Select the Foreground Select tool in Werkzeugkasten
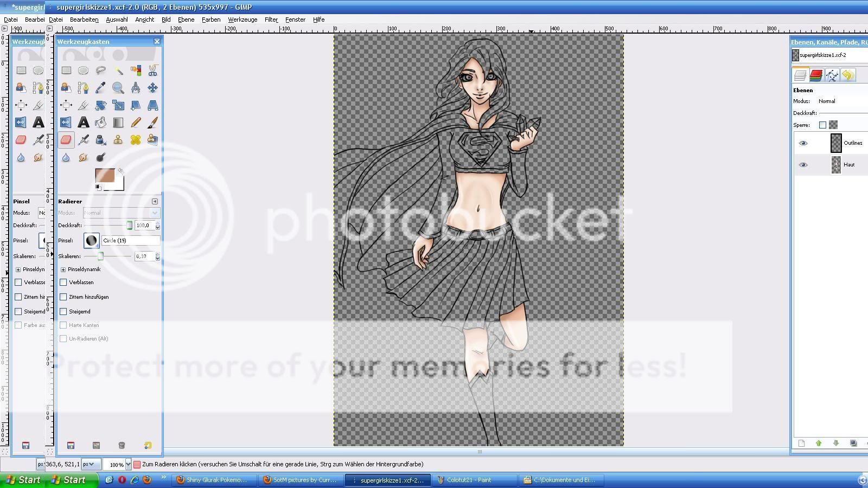The width and height of the screenshot is (868, 488). 66,88
